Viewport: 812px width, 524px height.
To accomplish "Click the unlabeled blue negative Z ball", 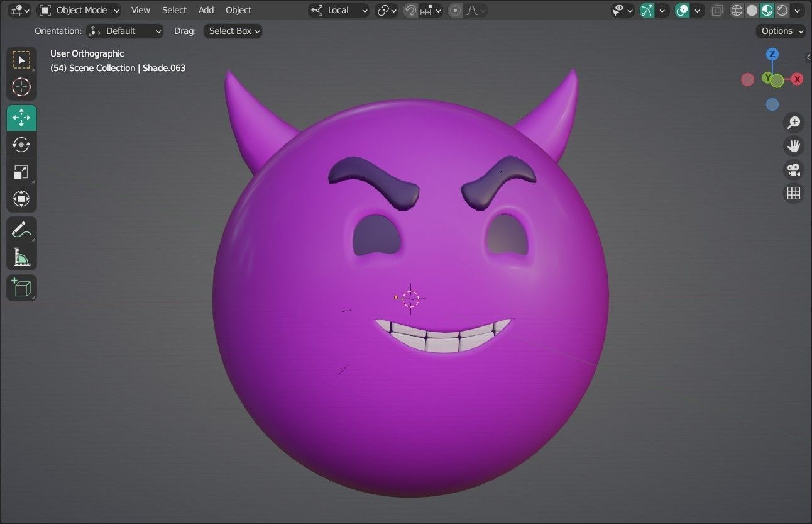I will (x=772, y=104).
